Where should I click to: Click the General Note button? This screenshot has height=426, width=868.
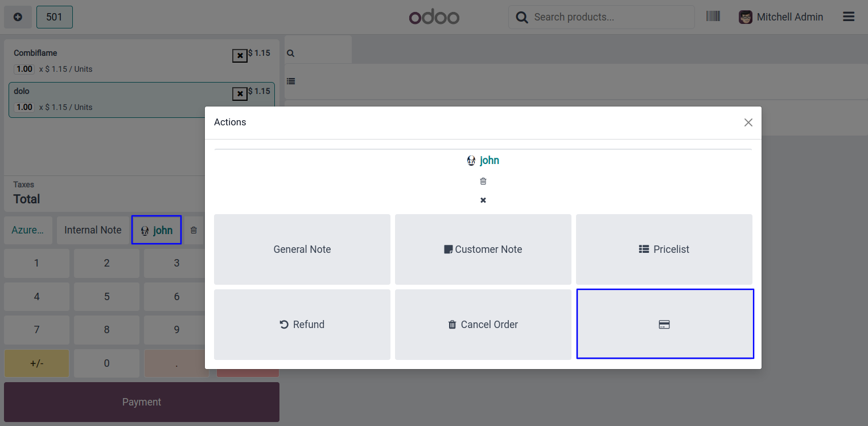(302, 249)
